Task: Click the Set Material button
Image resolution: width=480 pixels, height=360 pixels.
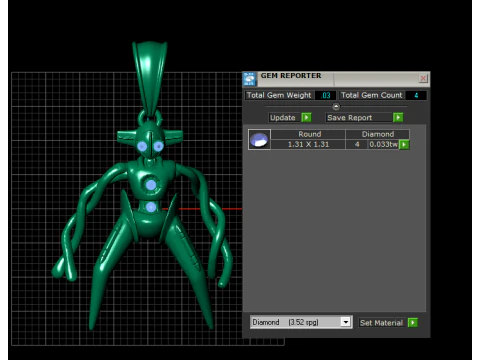Action: [382, 323]
